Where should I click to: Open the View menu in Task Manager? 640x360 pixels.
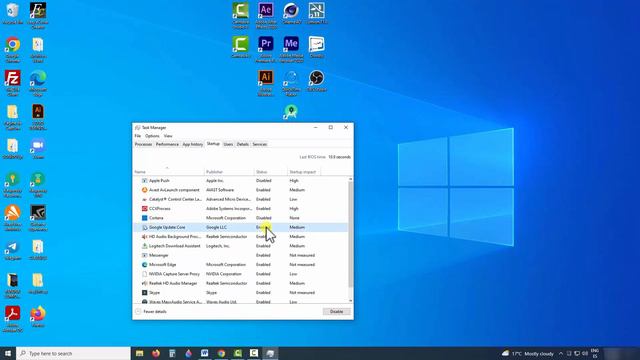pos(168,136)
